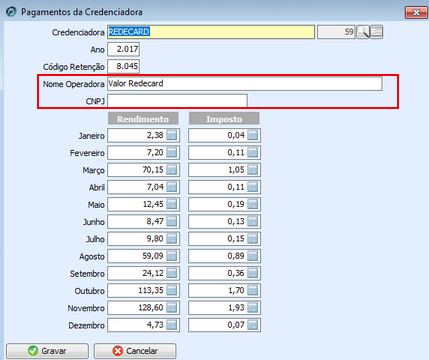Open calculator for Abril Rendimento

(171, 187)
